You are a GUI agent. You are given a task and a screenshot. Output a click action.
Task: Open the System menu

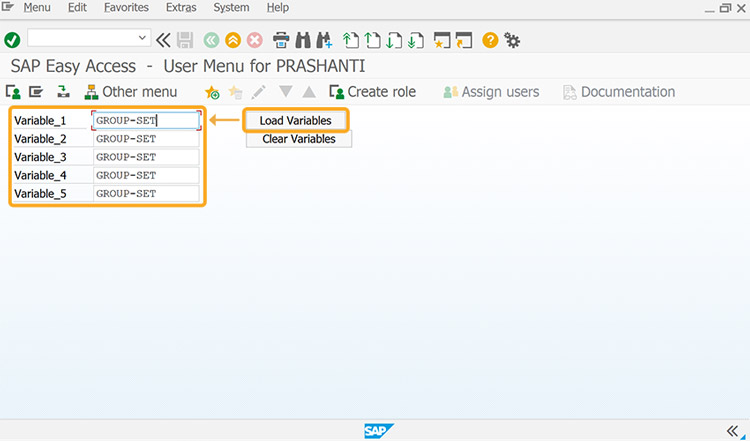(231, 8)
